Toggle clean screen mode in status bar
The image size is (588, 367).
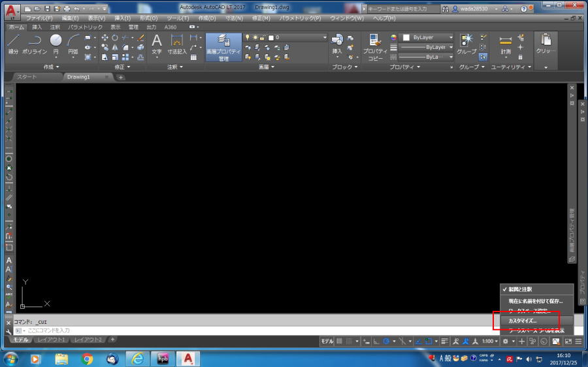(x=568, y=341)
